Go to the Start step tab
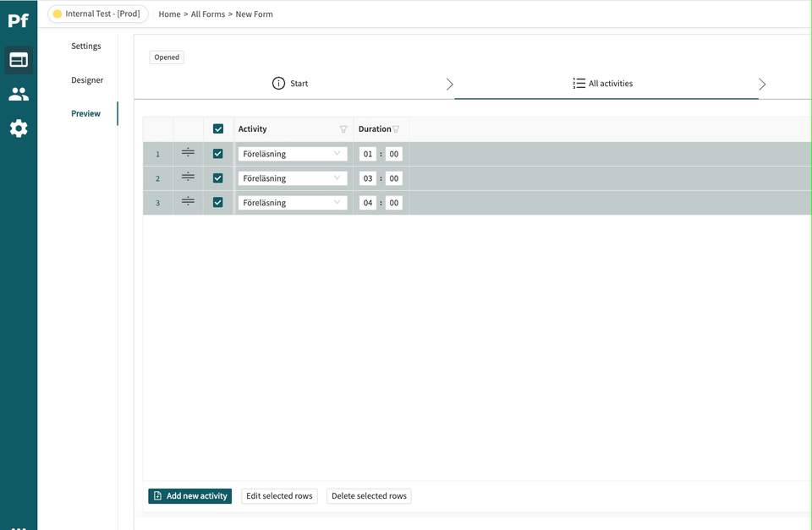Viewport: 812px width, 530px height. [x=290, y=84]
